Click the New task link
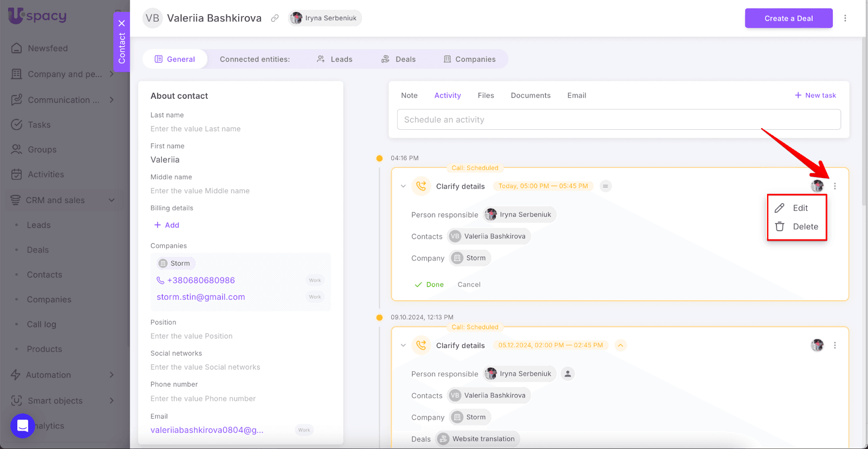868x449 pixels. pos(815,96)
